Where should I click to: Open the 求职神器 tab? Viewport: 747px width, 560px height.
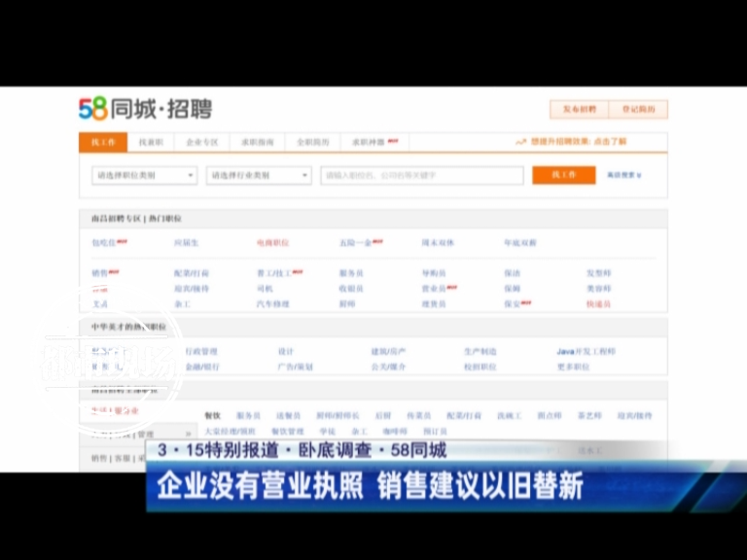pyautogui.click(x=374, y=142)
